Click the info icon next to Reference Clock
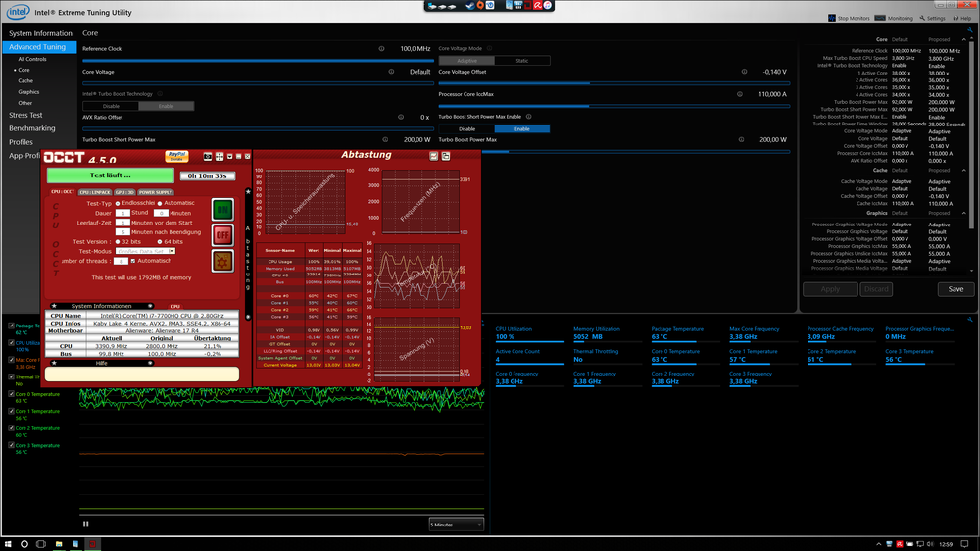Image resolution: width=980 pixels, height=551 pixels. 381,48
